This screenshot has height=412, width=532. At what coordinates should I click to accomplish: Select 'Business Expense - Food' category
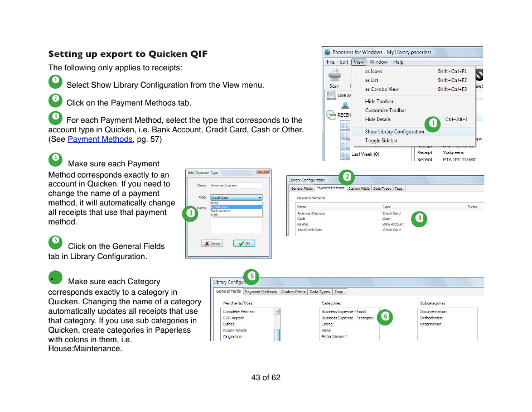tap(344, 312)
